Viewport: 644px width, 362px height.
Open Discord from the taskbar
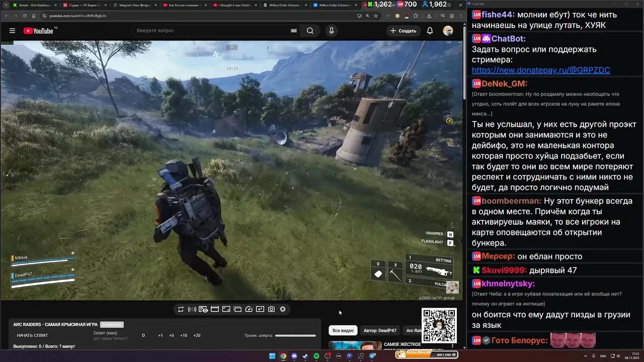(x=294, y=356)
